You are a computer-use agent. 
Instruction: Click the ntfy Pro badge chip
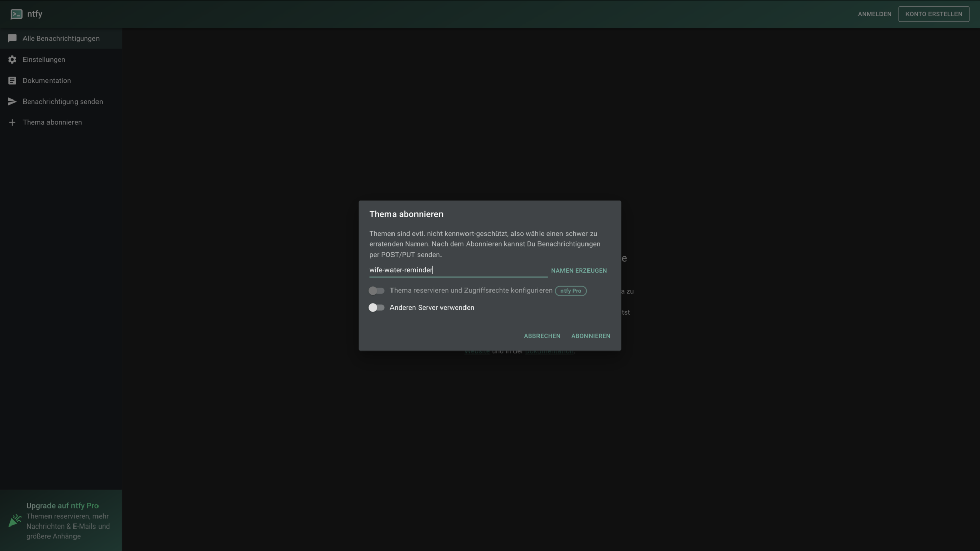(571, 291)
